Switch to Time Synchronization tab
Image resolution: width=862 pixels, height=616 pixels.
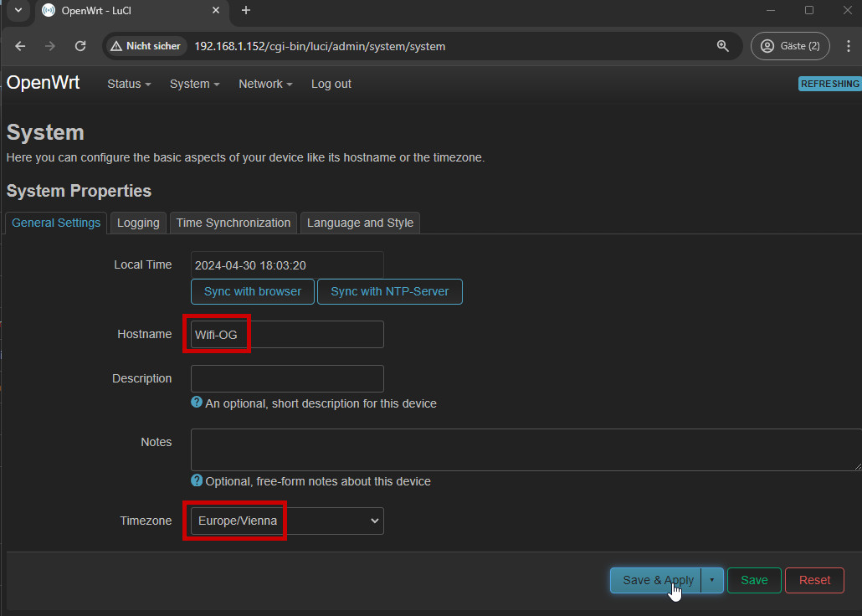click(x=233, y=223)
